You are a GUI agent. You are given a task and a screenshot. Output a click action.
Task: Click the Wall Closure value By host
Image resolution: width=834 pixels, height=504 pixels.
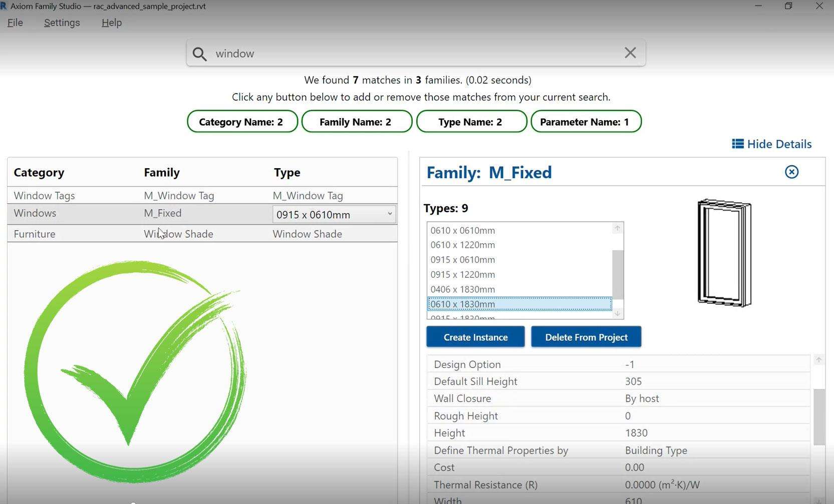pos(642,398)
